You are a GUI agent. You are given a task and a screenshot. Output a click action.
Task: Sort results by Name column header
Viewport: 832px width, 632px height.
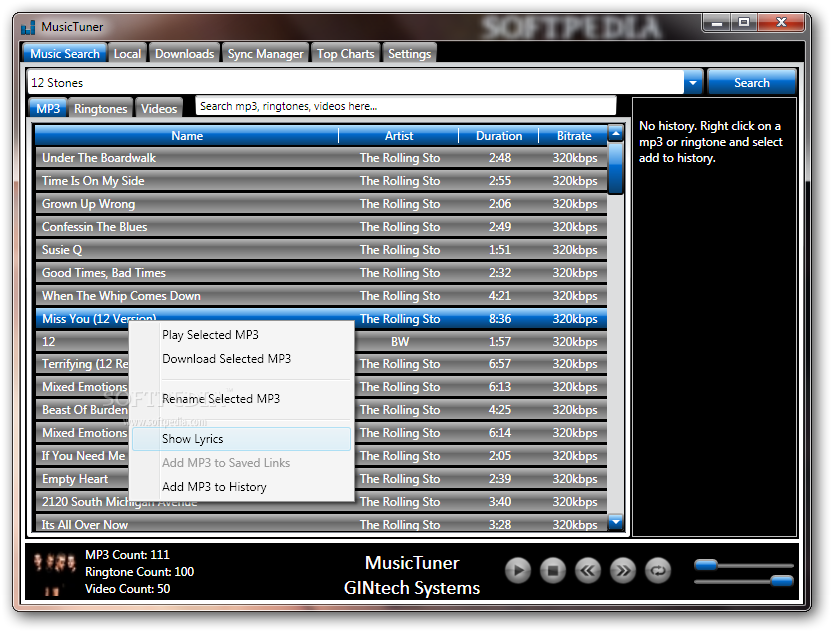click(x=187, y=136)
